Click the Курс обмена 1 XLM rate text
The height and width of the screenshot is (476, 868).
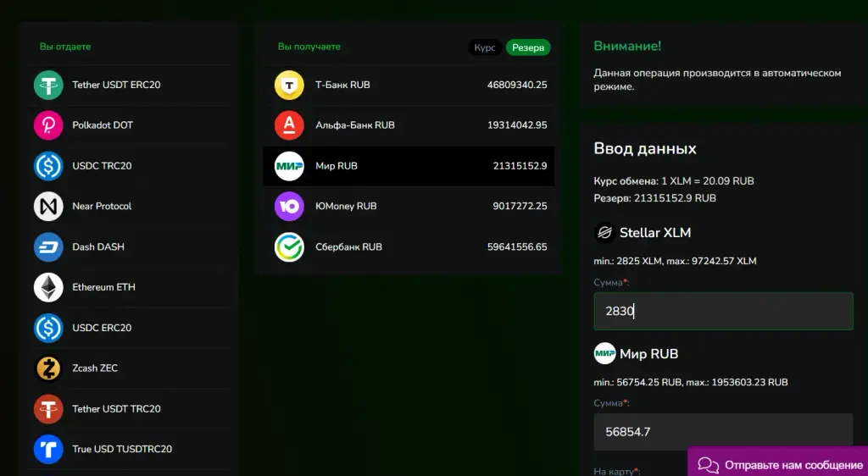click(x=674, y=181)
